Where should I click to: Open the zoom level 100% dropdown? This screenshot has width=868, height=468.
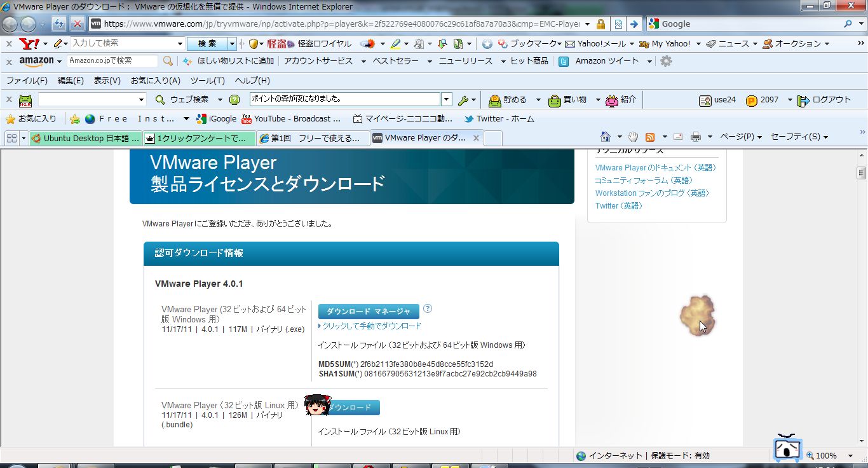tap(850, 455)
